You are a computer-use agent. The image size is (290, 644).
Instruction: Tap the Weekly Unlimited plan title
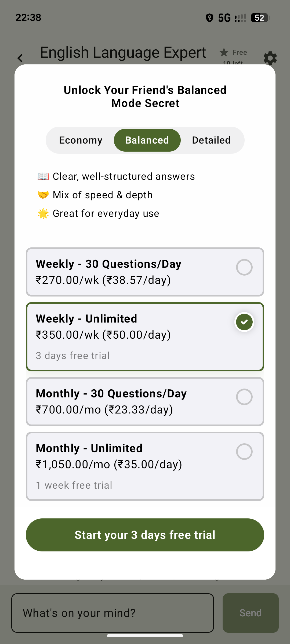[x=86, y=319]
